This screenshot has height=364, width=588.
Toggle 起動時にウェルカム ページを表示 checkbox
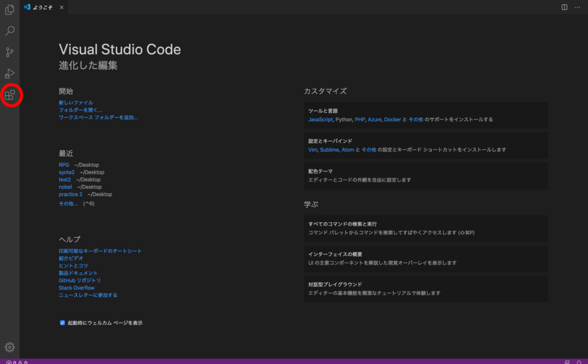pos(62,323)
